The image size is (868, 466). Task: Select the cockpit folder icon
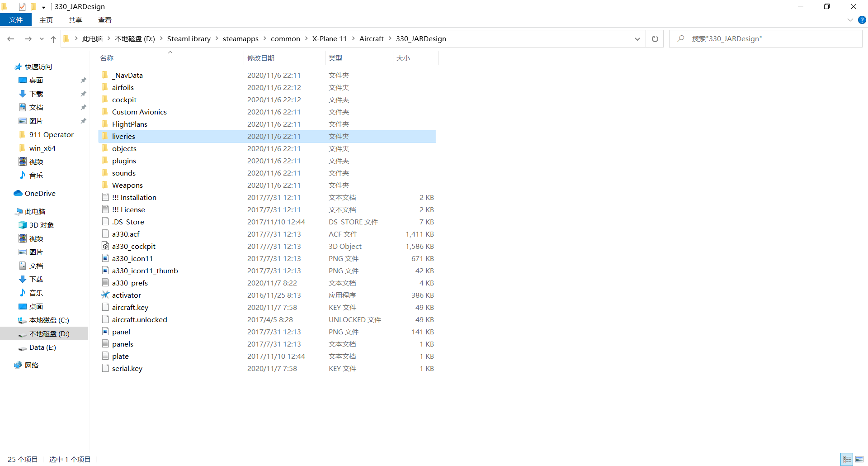tap(105, 100)
